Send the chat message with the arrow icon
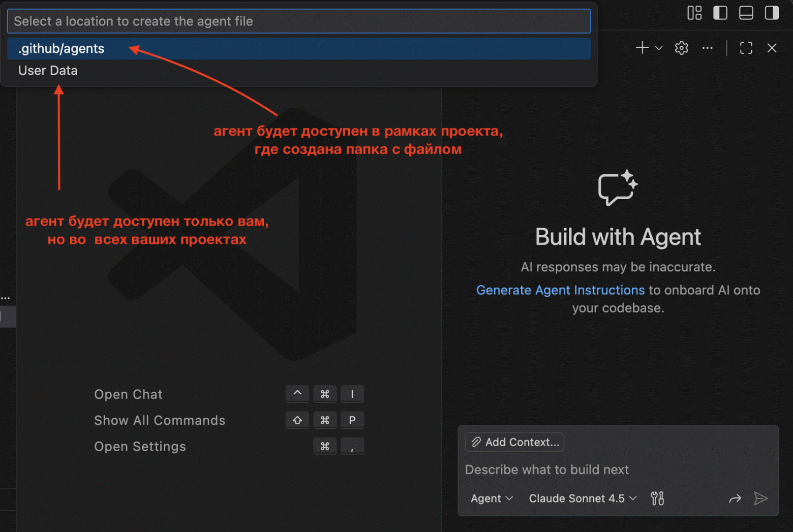Image resolution: width=793 pixels, height=532 pixels. 761,498
